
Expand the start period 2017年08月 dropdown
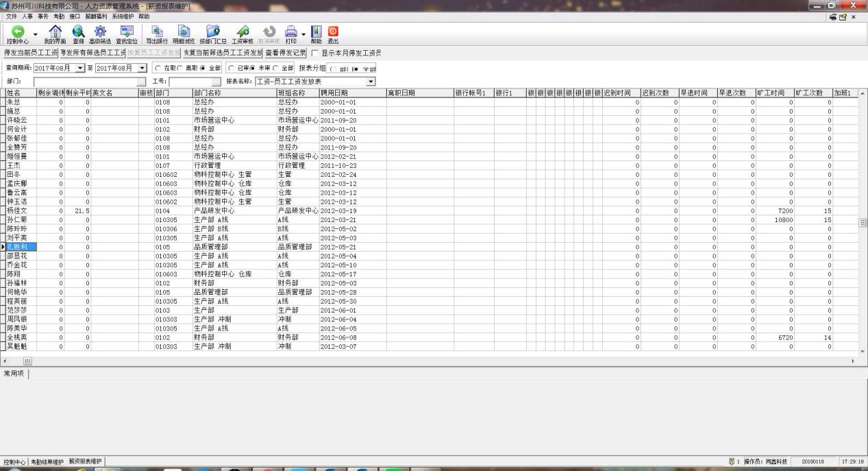pyautogui.click(x=80, y=68)
